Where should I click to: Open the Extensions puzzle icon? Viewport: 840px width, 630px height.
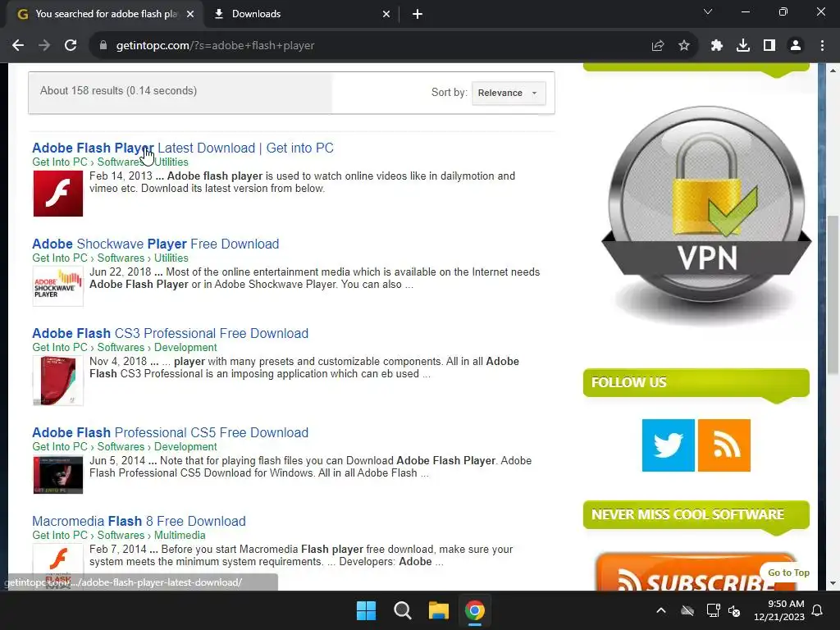coord(717,46)
